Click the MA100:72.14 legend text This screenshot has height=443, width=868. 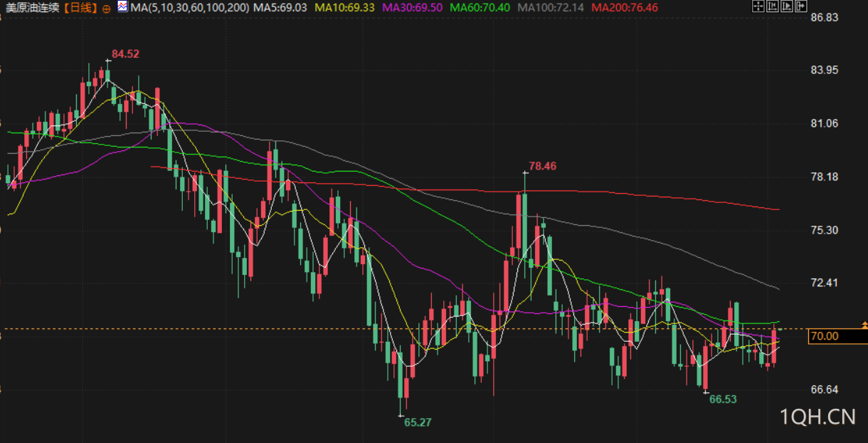tap(551, 7)
